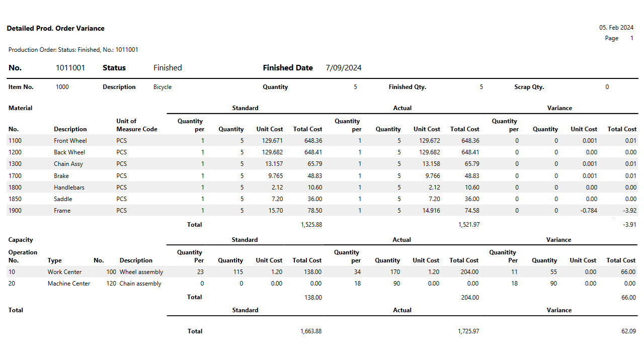Click standard total cost 78.50 for Frame
644x362 pixels.
click(x=315, y=211)
